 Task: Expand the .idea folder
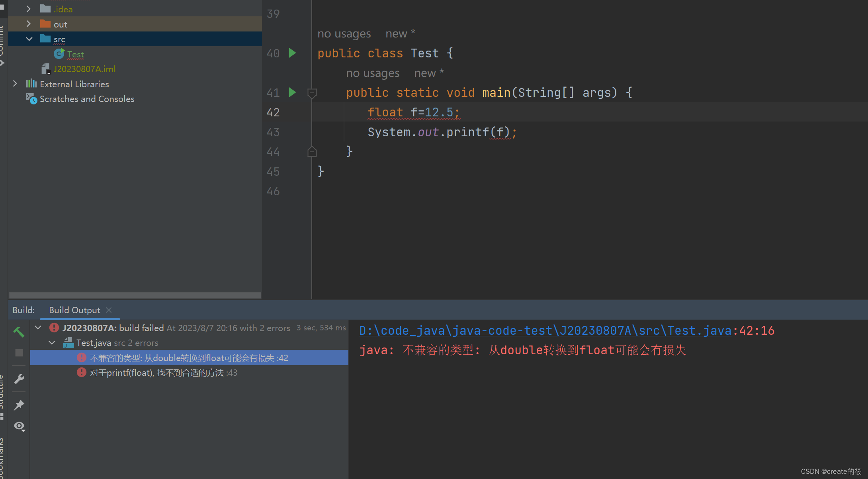[x=28, y=9]
